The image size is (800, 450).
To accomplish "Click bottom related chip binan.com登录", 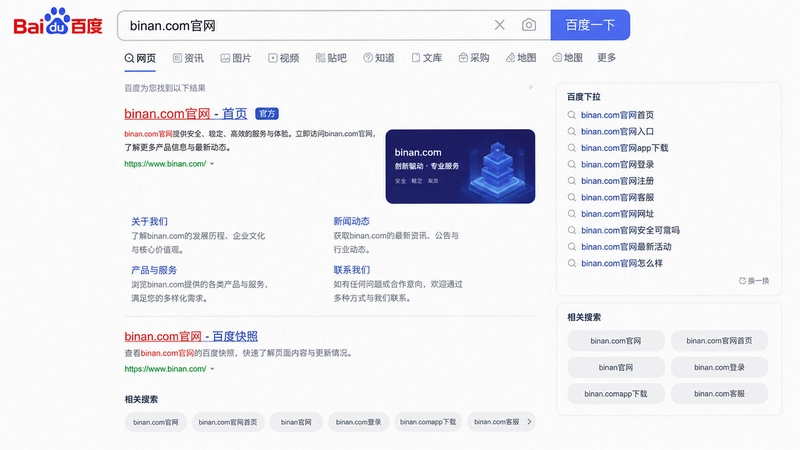I will (358, 422).
